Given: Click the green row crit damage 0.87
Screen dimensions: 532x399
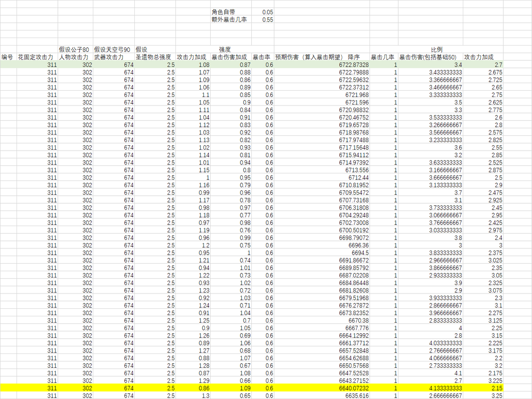Looking at the screenshot, I should coord(231,65).
